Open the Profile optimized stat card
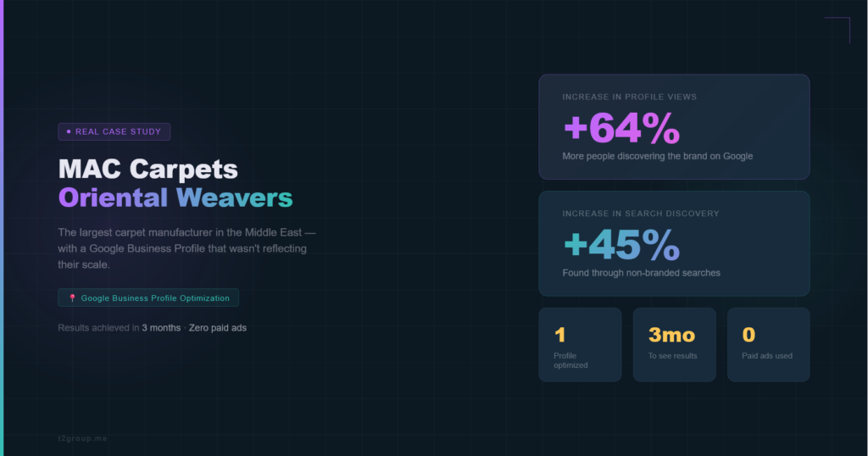868x456 pixels. [x=580, y=344]
